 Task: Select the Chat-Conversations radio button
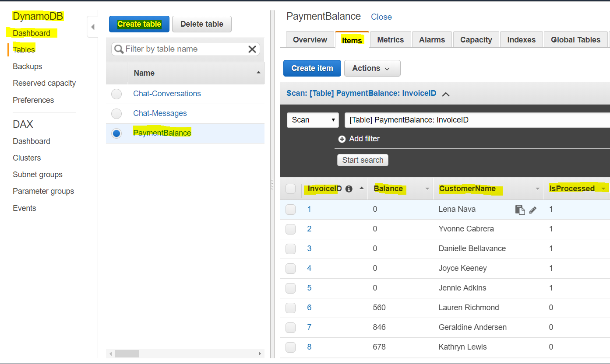coord(116,94)
